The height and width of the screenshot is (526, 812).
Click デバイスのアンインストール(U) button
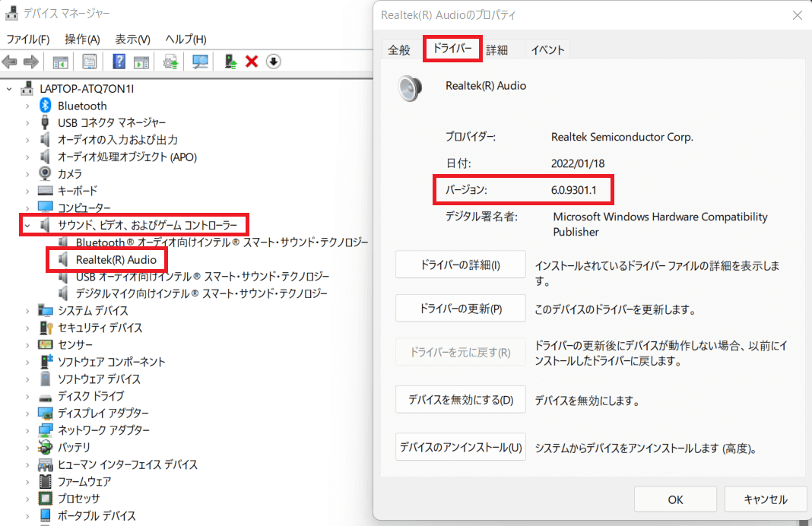point(461,447)
